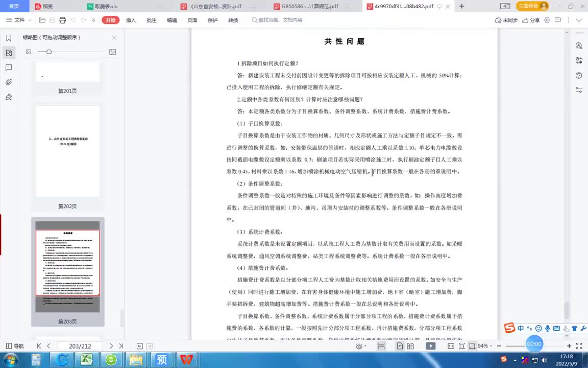Viewport: 588px width, 368px height.
Task: Click the large thumbnail size icon
Action: click(x=112, y=52)
